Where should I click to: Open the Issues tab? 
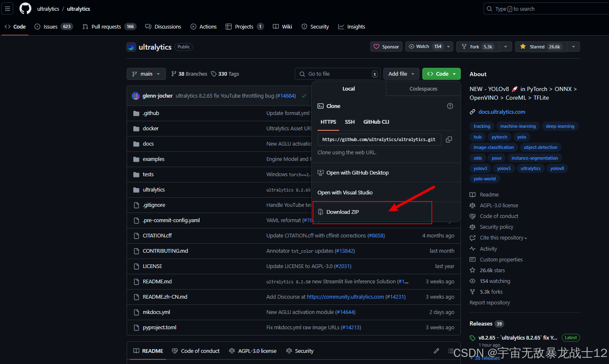[x=53, y=27]
